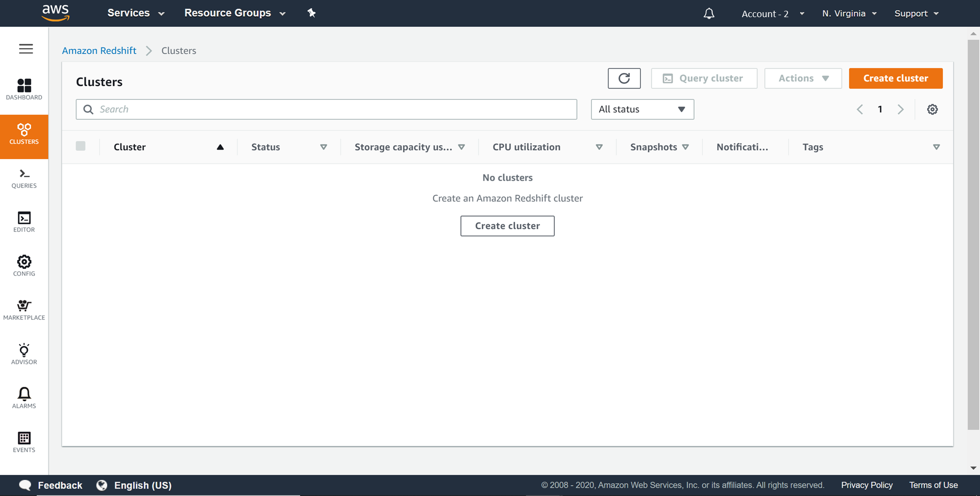Viewport: 980px width, 496px height.
Task: Open the Queries sidebar section
Action: point(24,178)
